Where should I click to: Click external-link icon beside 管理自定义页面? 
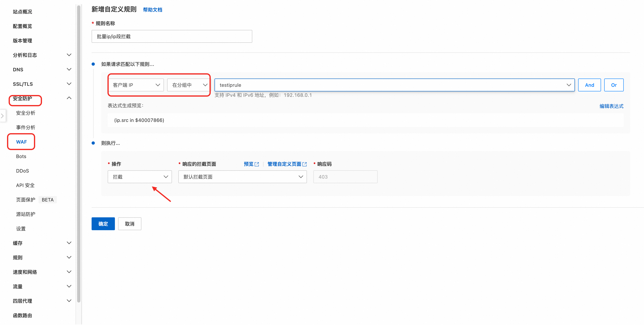(305, 164)
